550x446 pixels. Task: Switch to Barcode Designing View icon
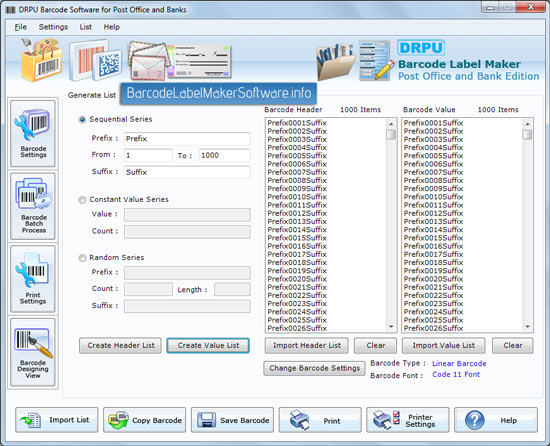tap(33, 352)
